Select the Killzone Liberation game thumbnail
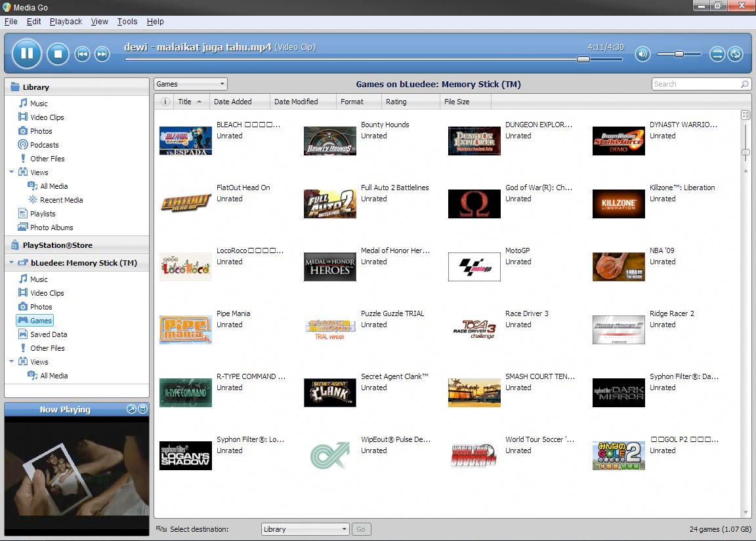Viewport: 756px width, 541px height. click(x=619, y=204)
